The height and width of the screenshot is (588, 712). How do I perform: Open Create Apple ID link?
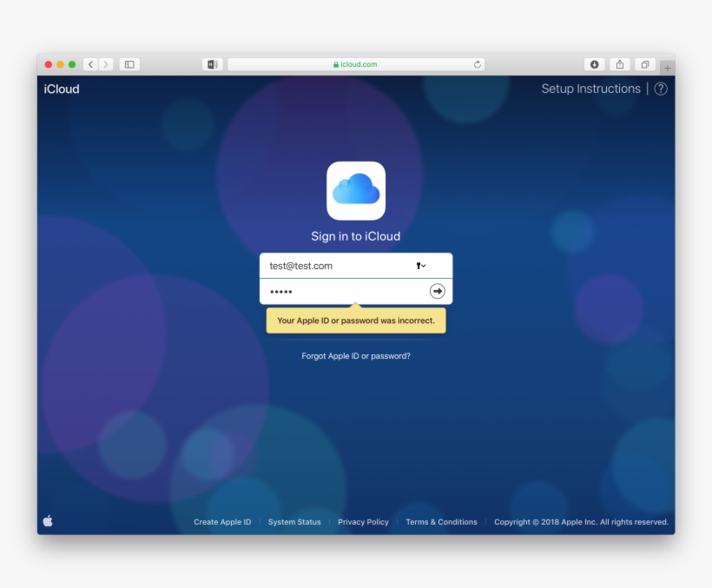point(222,522)
